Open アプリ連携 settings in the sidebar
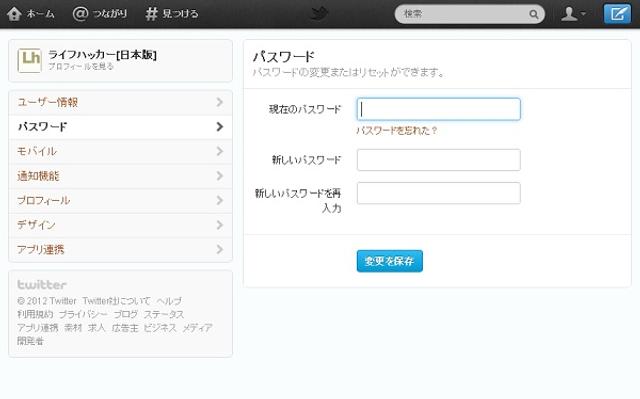Viewport: 640px width, 399px height. [x=120, y=249]
